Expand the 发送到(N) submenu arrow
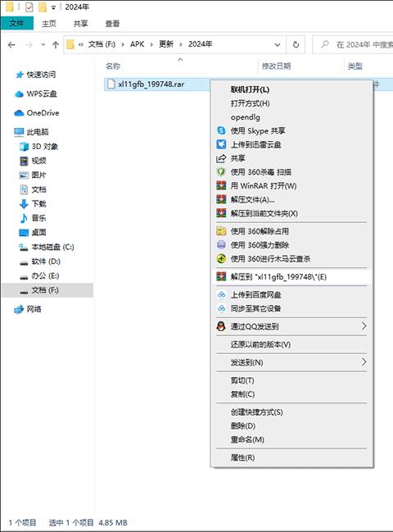The height and width of the screenshot is (532, 393). (364, 362)
